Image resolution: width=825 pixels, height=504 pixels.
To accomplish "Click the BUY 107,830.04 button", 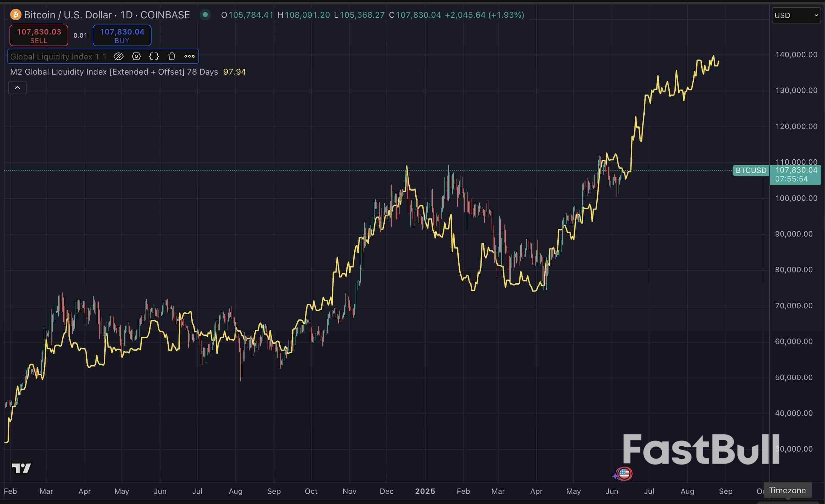I will click(122, 35).
